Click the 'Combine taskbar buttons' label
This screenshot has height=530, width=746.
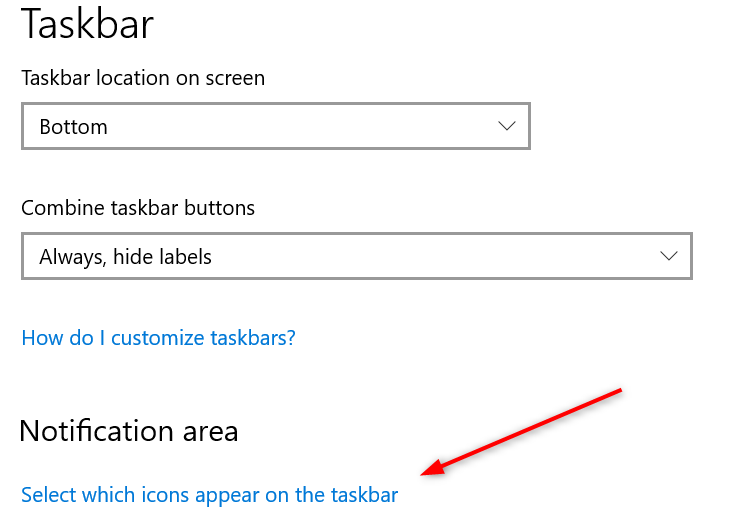pyautogui.click(x=138, y=208)
